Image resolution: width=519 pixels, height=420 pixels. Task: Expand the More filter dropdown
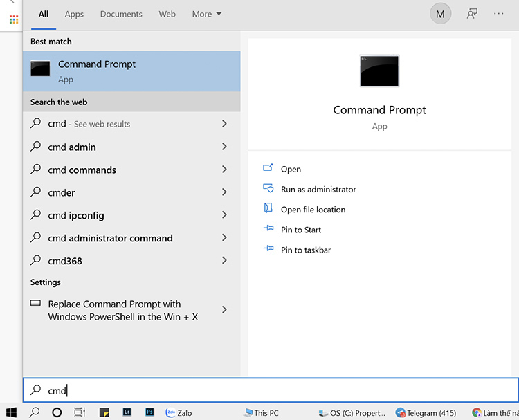pyautogui.click(x=207, y=15)
